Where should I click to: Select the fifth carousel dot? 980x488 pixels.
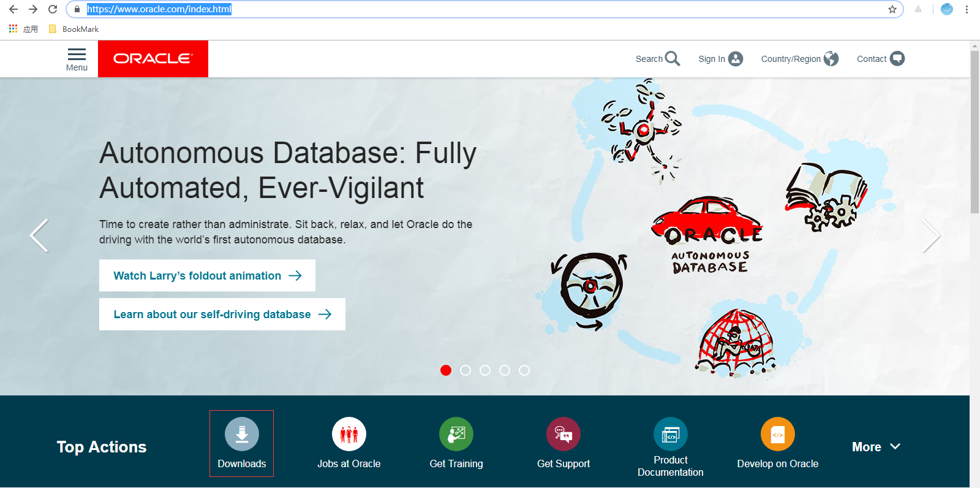pos(524,370)
